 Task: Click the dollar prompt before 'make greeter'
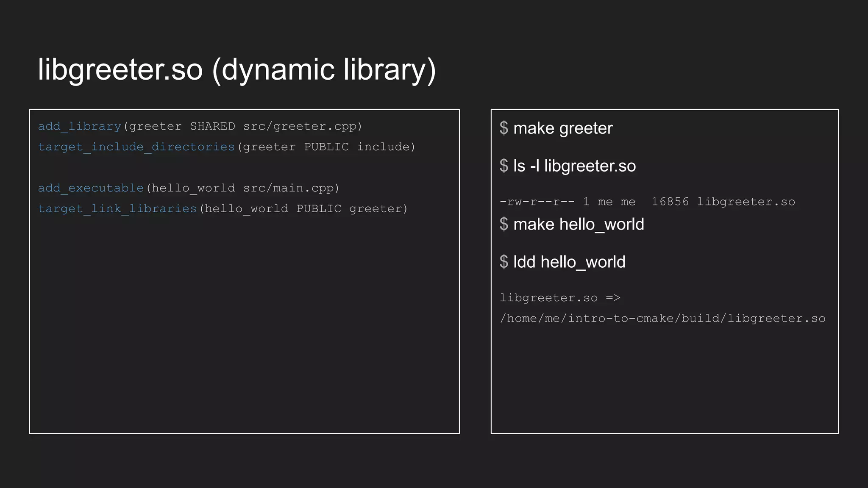pos(504,128)
